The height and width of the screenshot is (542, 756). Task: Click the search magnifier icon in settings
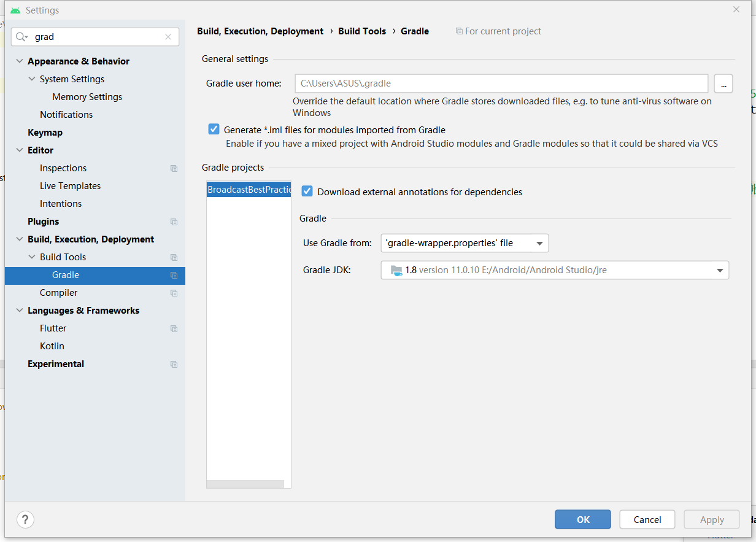pyautogui.click(x=21, y=37)
